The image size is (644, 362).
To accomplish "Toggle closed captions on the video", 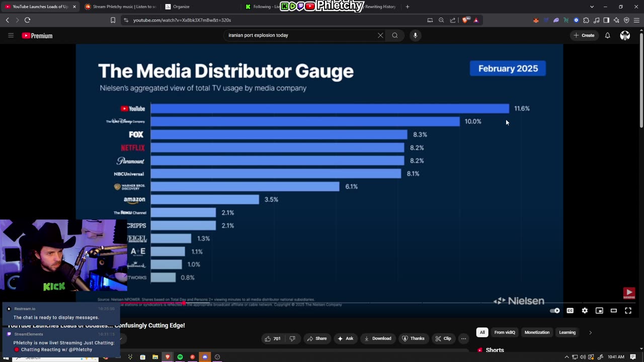I will point(570,311).
